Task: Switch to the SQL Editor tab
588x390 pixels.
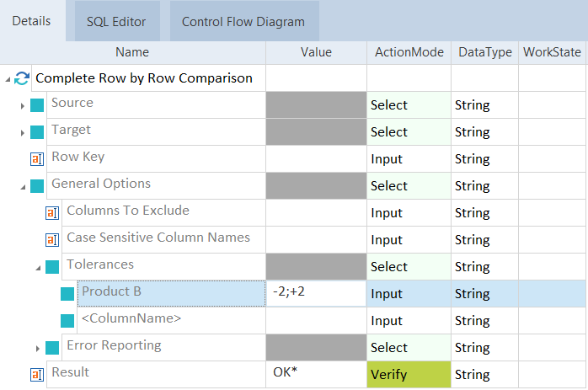Action: tap(116, 22)
